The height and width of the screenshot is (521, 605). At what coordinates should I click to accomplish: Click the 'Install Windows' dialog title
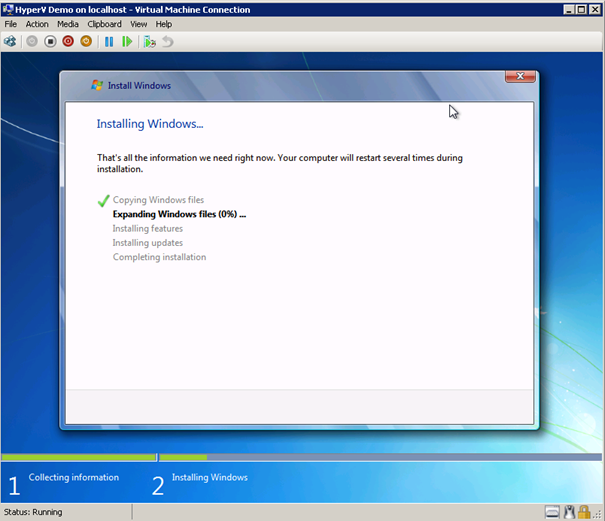(x=139, y=86)
